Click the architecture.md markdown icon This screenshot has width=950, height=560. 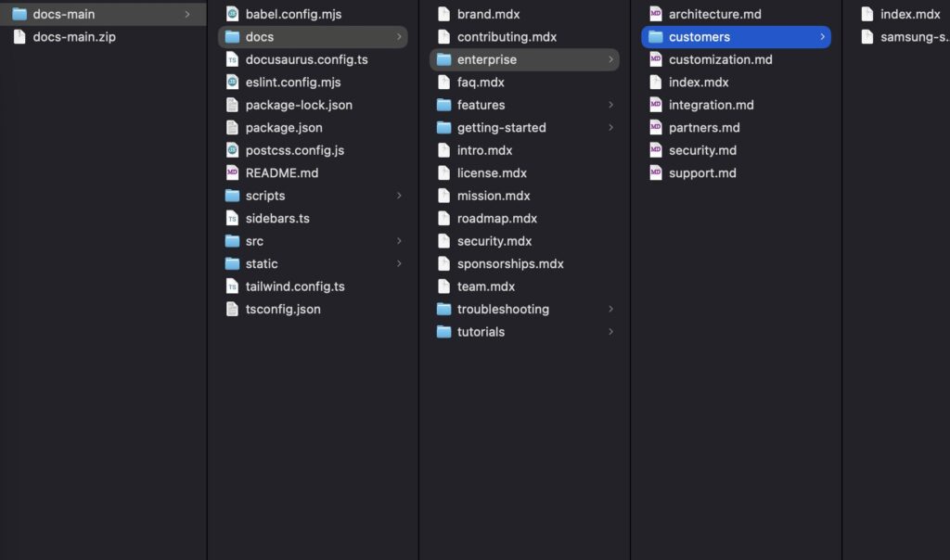tap(655, 15)
